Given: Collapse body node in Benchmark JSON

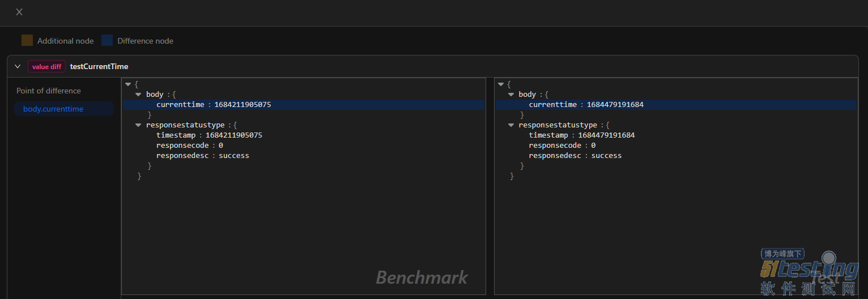Looking at the screenshot, I should pyautogui.click(x=138, y=95).
